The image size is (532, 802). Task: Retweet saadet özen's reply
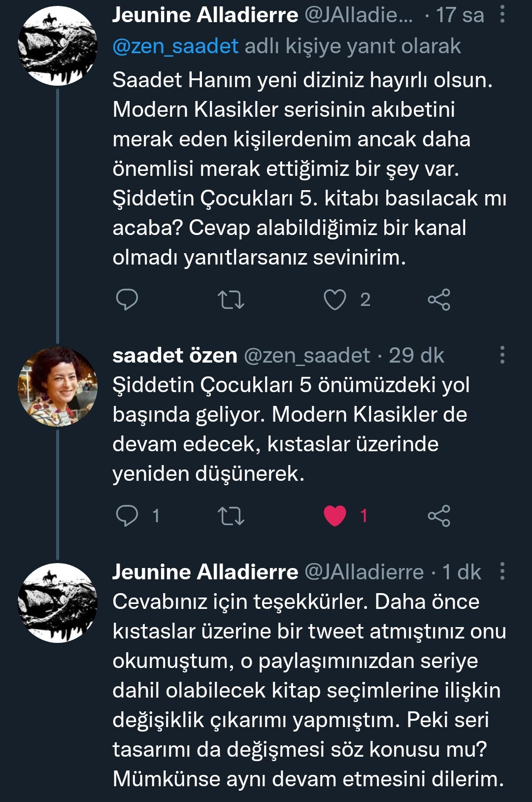click(231, 516)
